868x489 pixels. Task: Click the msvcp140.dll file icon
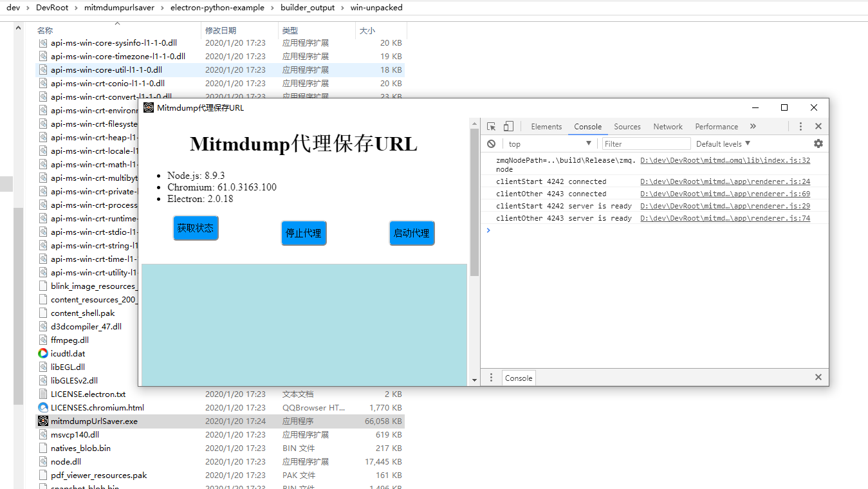pyautogui.click(x=43, y=434)
